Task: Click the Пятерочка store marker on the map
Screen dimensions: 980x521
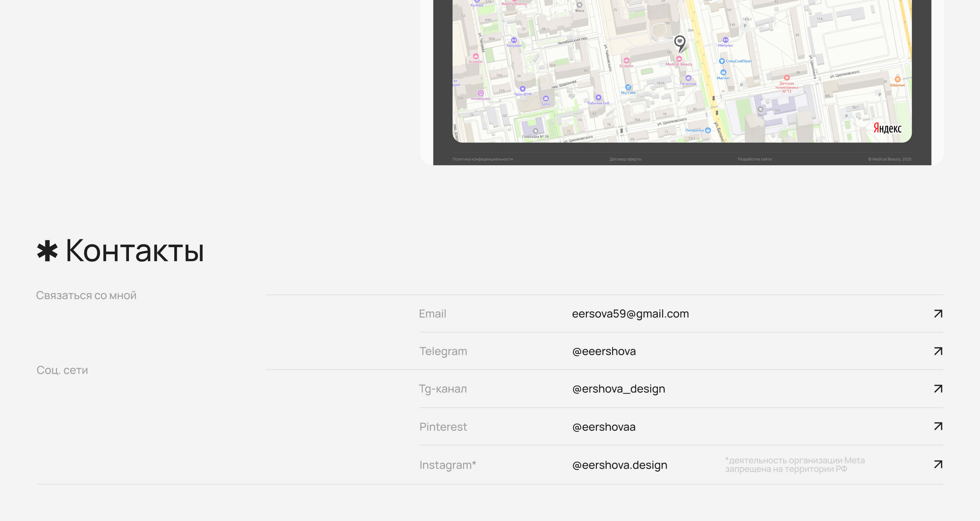Action: click(698, 130)
